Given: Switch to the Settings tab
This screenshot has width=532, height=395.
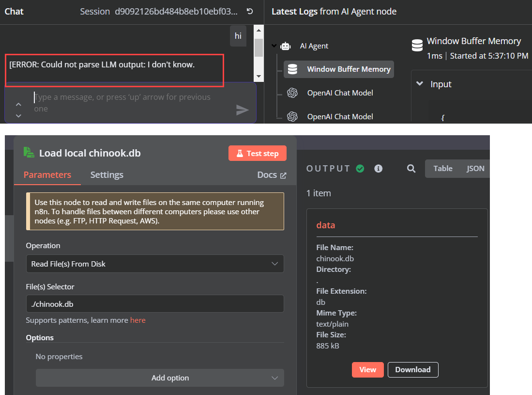Looking at the screenshot, I should 106,174.
